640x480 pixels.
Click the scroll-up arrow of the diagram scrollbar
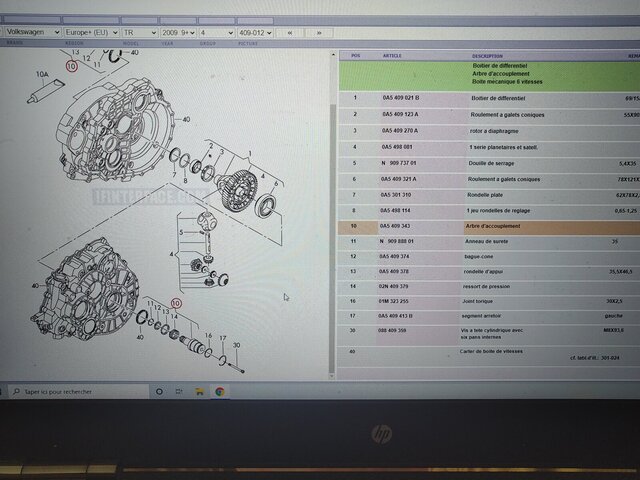(x=333, y=54)
